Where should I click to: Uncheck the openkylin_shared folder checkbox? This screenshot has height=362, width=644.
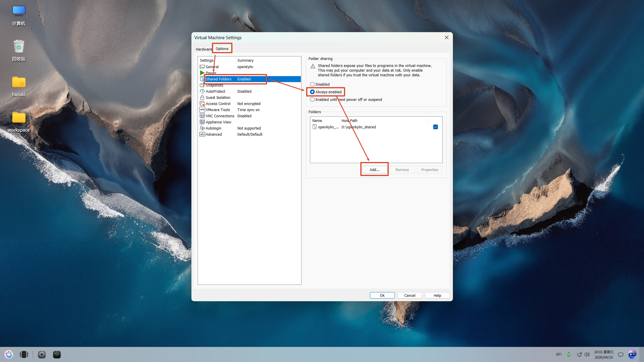pos(435,127)
